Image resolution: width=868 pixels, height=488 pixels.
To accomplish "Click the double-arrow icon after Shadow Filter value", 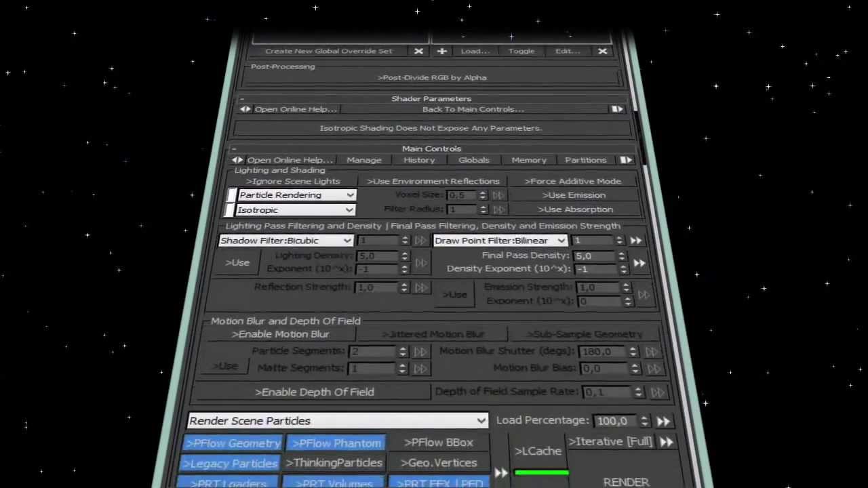I will coord(420,241).
